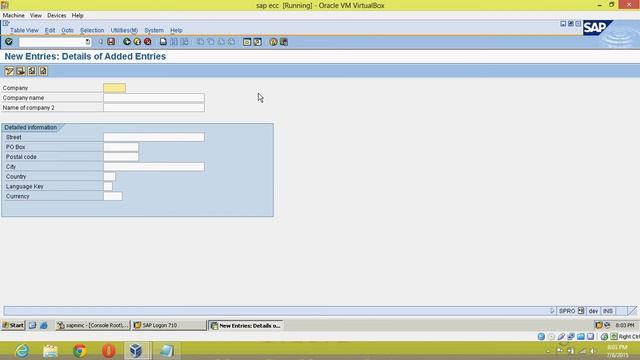Click the Postal code input field

pyautogui.click(x=121, y=157)
